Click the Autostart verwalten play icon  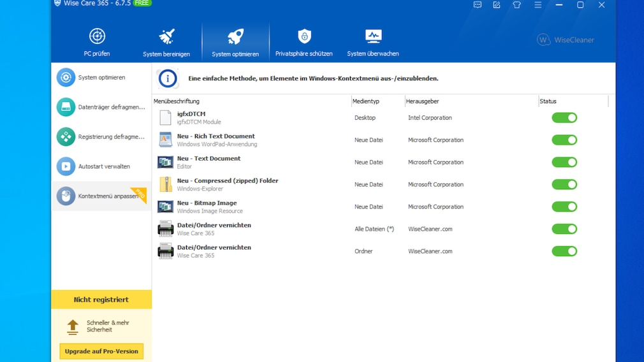click(66, 166)
